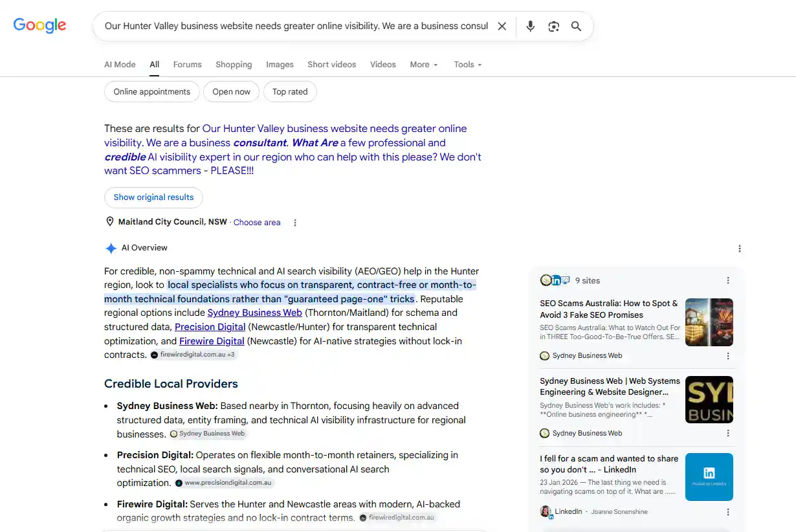Open the Forums tab
Image resolution: width=796 pixels, height=532 pixels.
(x=187, y=65)
